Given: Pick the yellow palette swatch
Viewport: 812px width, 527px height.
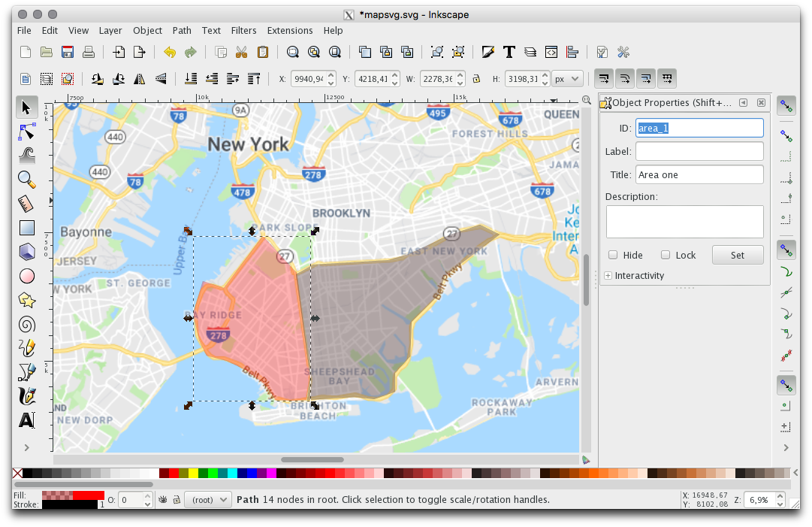Looking at the screenshot, I should click(193, 473).
